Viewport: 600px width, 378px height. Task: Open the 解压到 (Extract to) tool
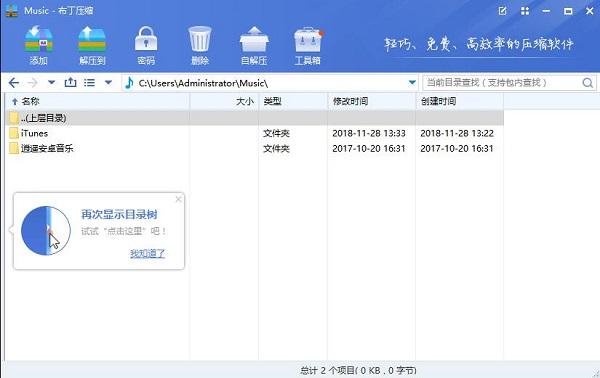pyautogui.click(x=92, y=45)
